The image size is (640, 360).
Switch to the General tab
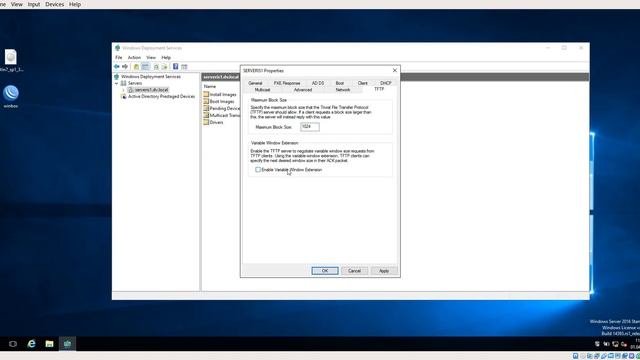[256, 83]
